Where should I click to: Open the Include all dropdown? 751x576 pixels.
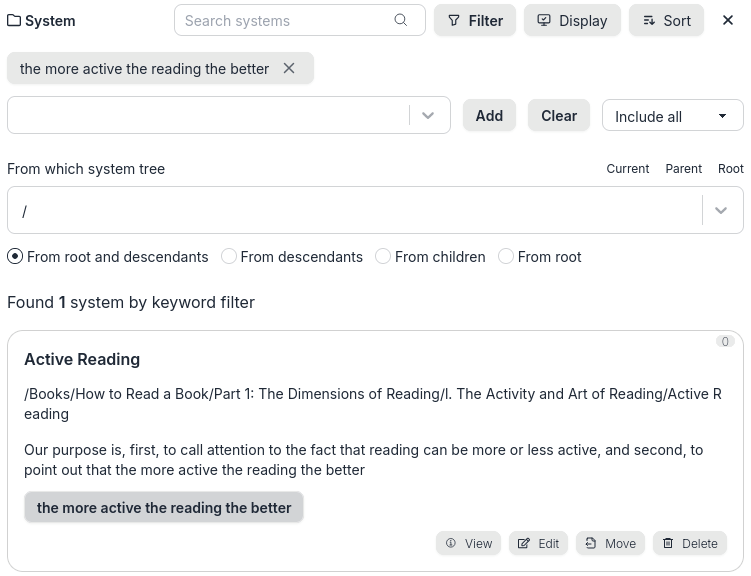(672, 116)
